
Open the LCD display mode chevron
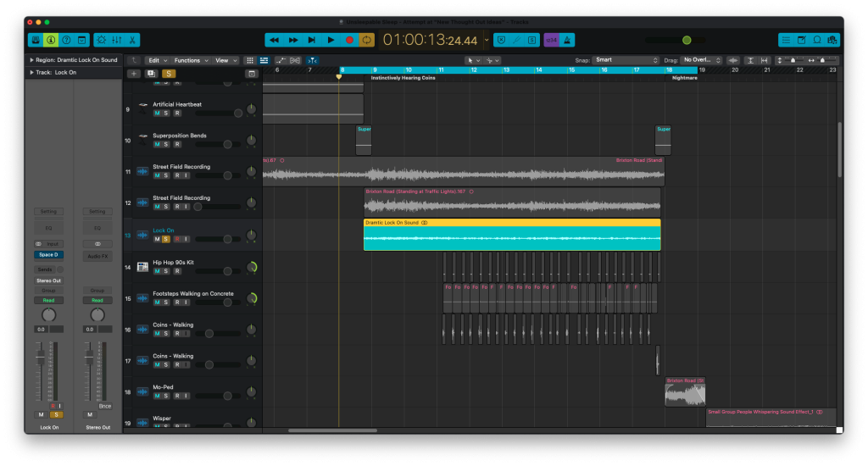coord(487,40)
